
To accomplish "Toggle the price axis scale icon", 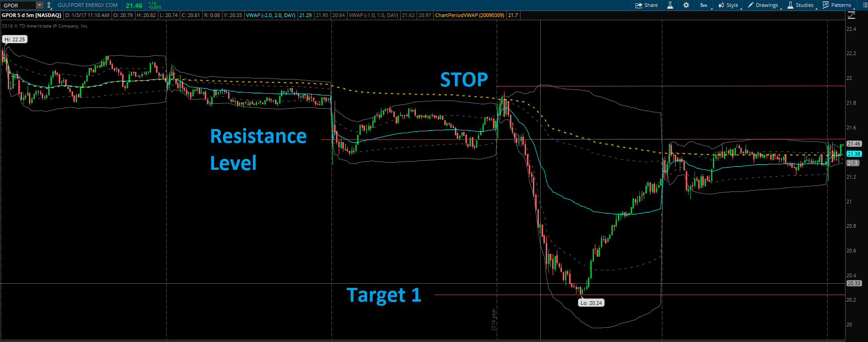I will pyautogui.click(x=851, y=15).
